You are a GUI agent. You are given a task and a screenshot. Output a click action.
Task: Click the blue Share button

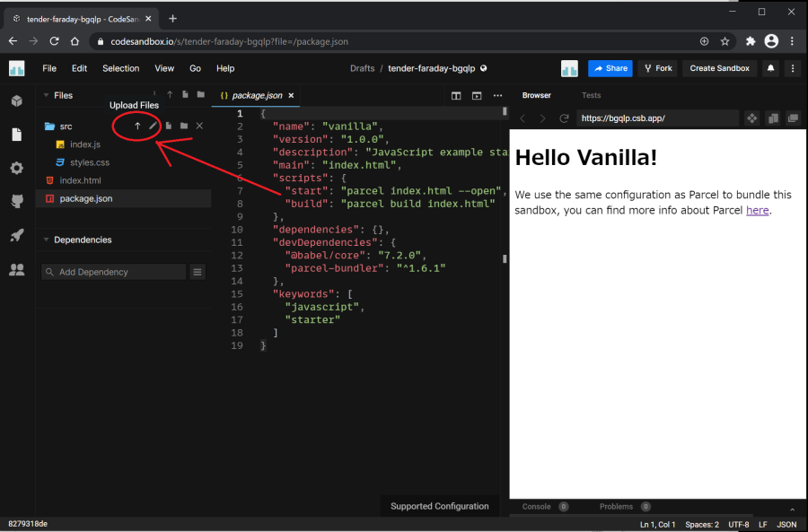point(610,68)
